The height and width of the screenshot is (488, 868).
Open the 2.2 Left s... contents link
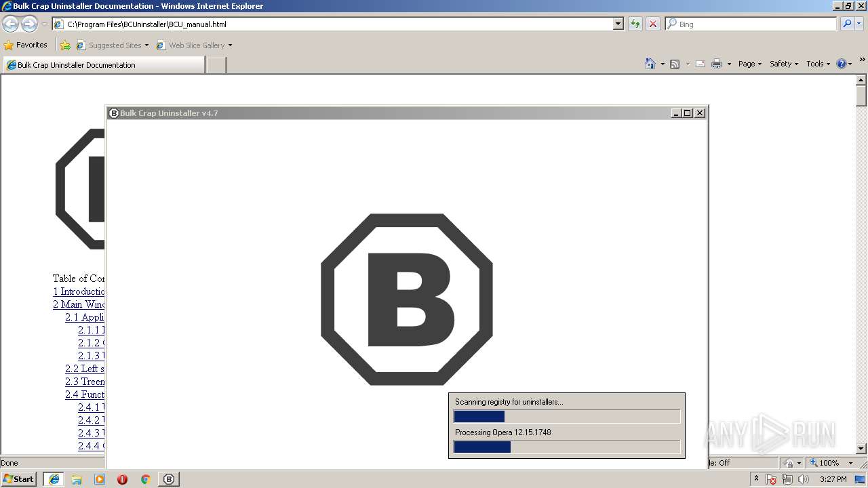pos(85,369)
